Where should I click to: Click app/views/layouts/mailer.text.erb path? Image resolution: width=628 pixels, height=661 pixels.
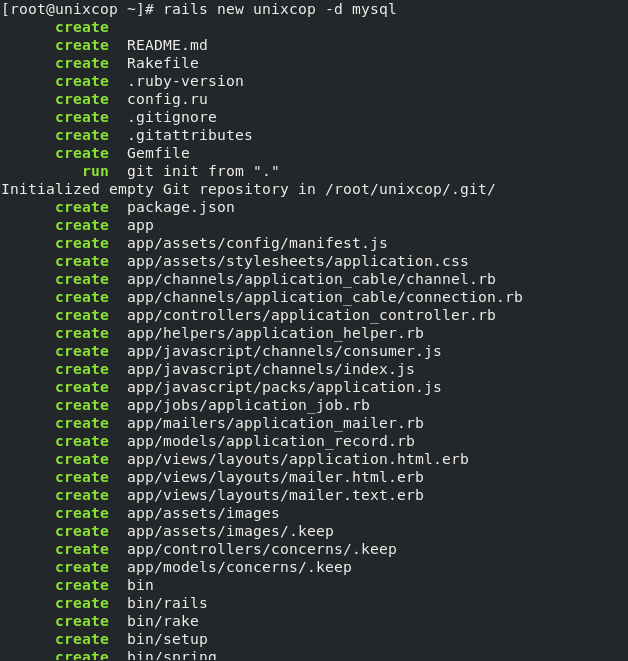275,495
